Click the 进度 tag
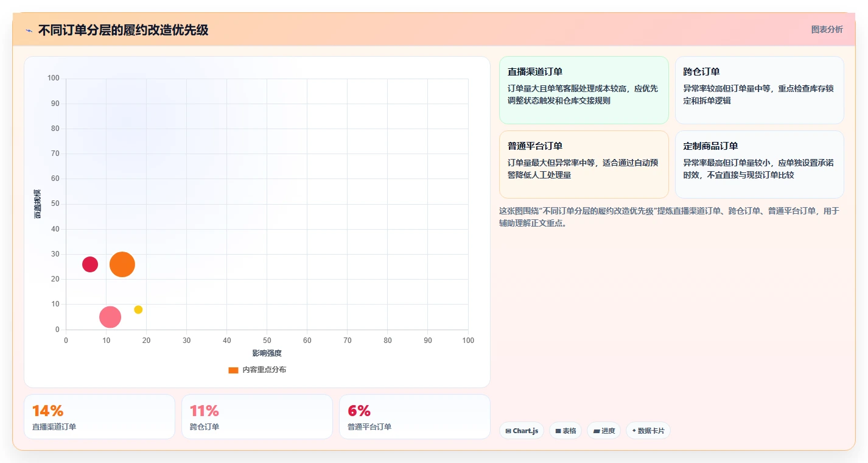The width and height of the screenshot is (868, 463). [x=604, y=431]
